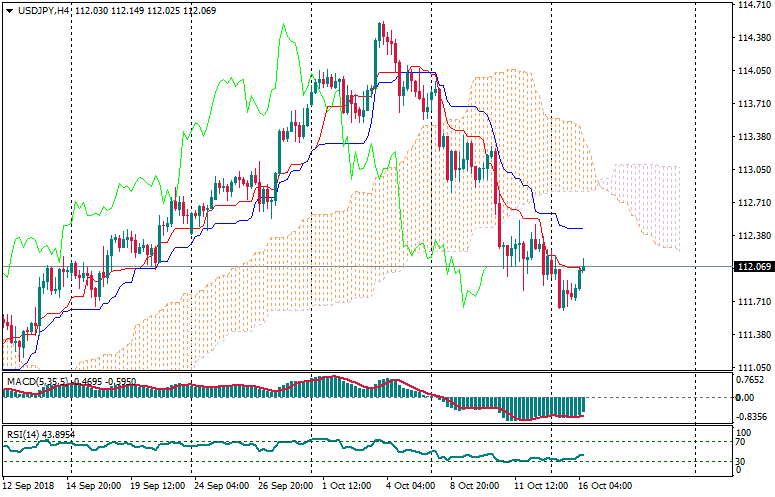This screenshot has width=775, height=497.
Task: Click the 1 Oct 12:00 time label
Action: click(x=345, y=486)
